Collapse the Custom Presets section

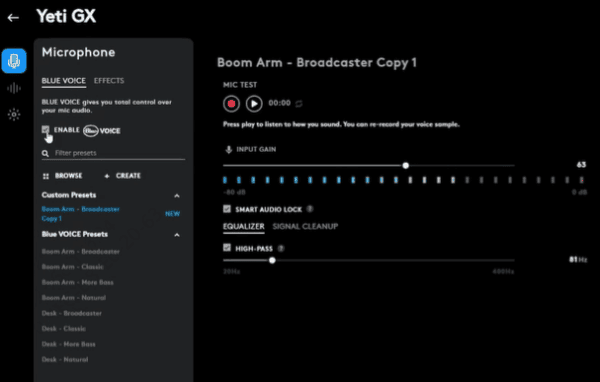(x=177, y=196)
